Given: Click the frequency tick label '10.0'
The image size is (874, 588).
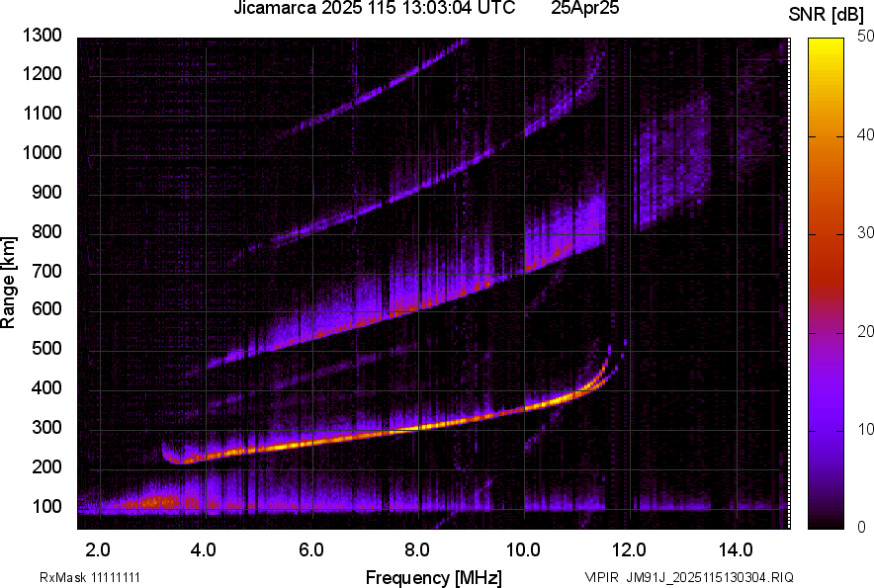Looking at the screenshot, I should pyautogui.click(x=523, y=550).
